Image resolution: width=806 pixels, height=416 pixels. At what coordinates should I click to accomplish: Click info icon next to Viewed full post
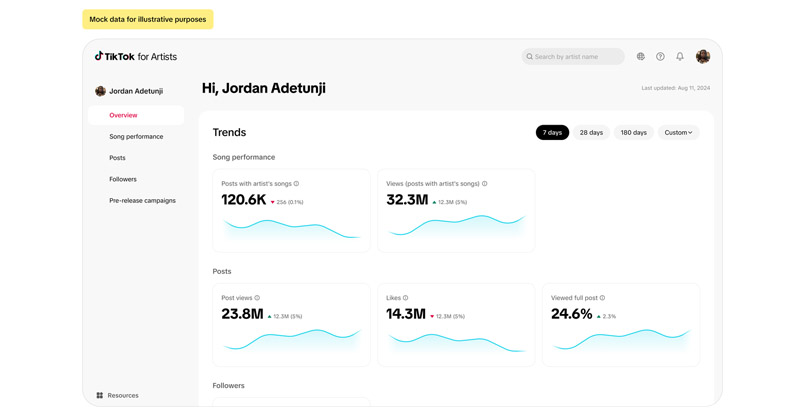pyautogui.click(x=602, y=298)
